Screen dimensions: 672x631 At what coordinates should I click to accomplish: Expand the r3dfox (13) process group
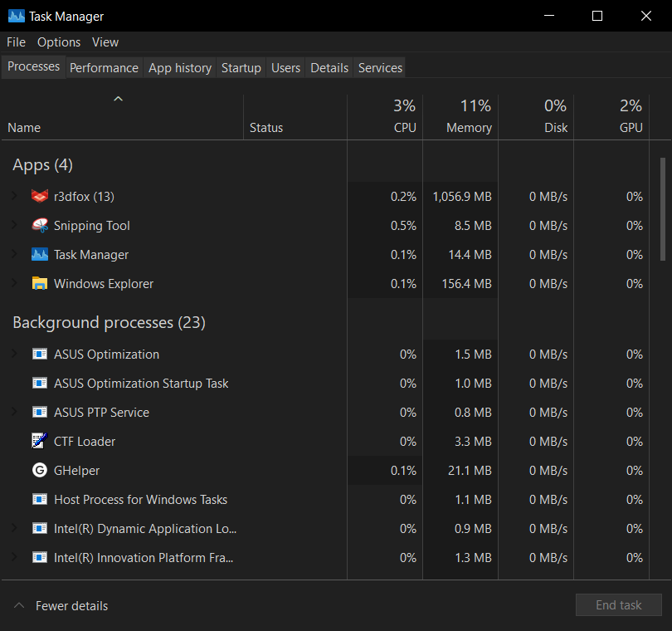[14, 196]
